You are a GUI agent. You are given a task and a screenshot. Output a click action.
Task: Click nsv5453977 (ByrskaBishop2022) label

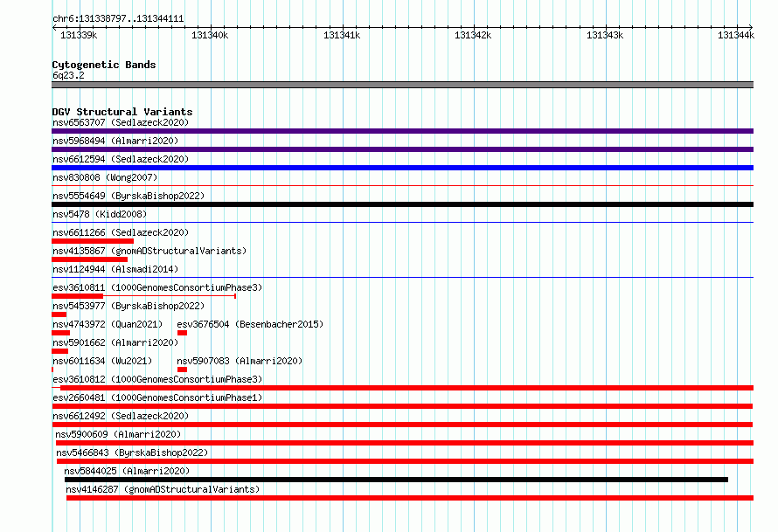(x=129, y=306)
